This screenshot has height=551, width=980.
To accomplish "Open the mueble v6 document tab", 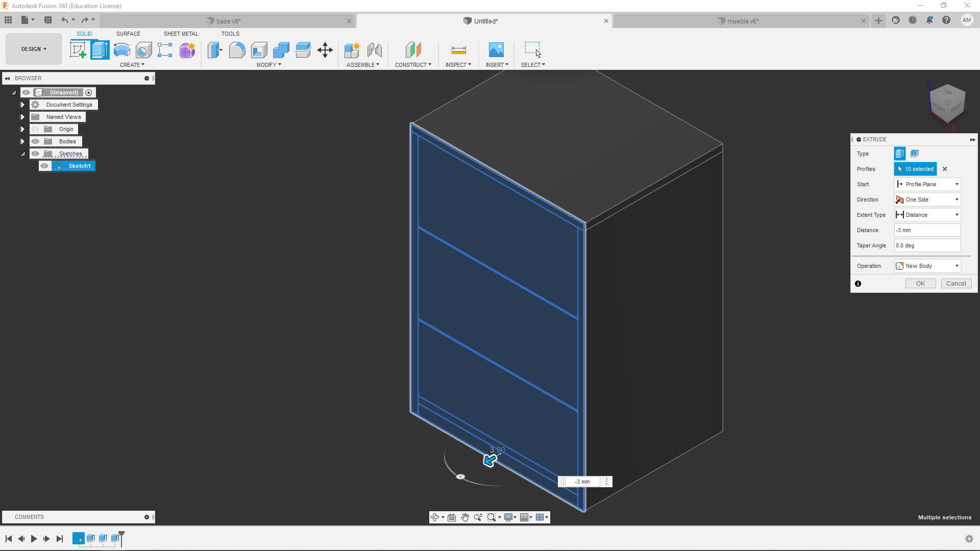I will coord(743,21).
